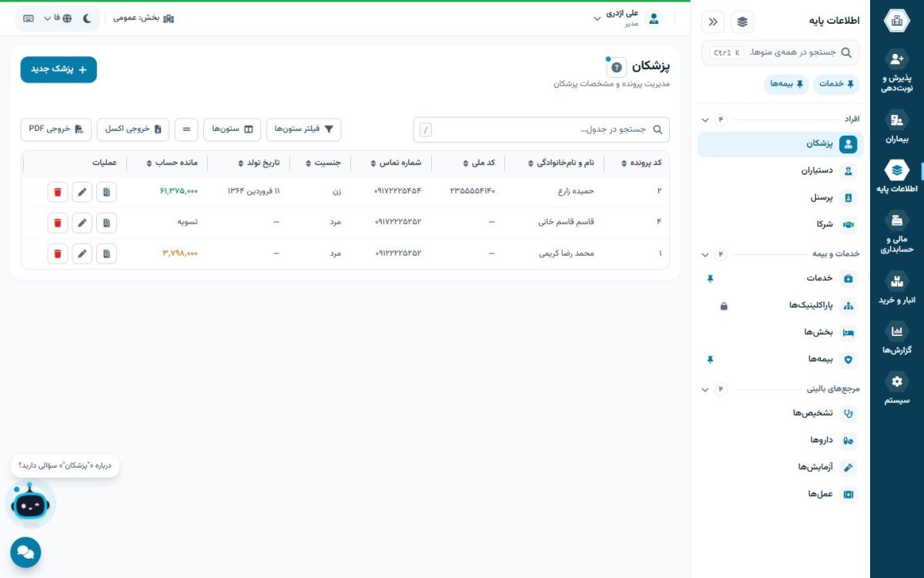This screenshot has width=924, height=578.
Task: Click the pencil edit icon for حمیده زارع
Action: (x=82, y=191)
